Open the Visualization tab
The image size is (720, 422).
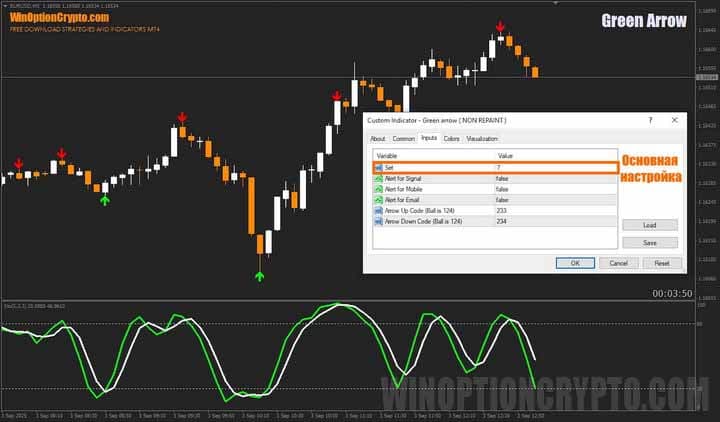pyautogui.click(x=482, y=138)
